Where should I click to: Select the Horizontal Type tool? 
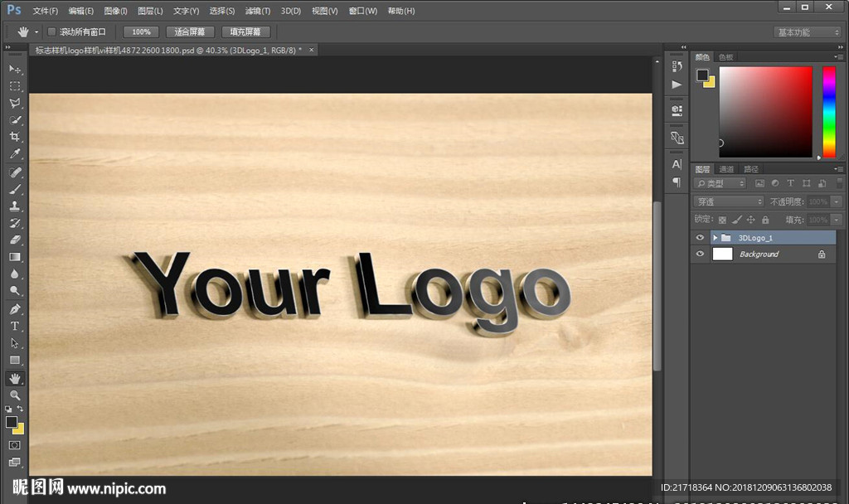click(x=15, y=326)
